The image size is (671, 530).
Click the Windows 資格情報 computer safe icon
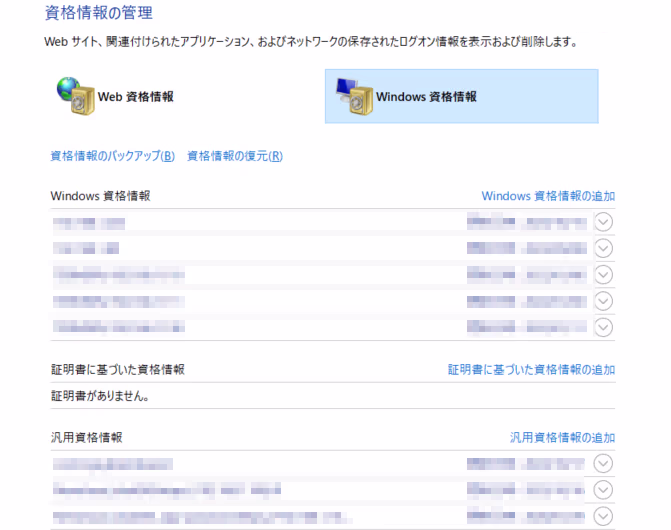tap(354, 96)
